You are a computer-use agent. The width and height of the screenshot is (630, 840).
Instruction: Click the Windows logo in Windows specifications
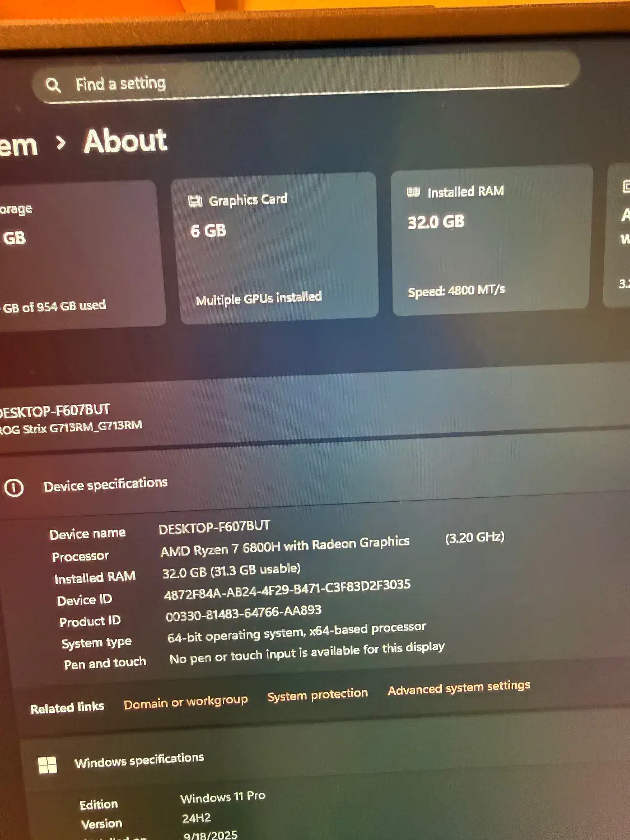pos(48,764)
